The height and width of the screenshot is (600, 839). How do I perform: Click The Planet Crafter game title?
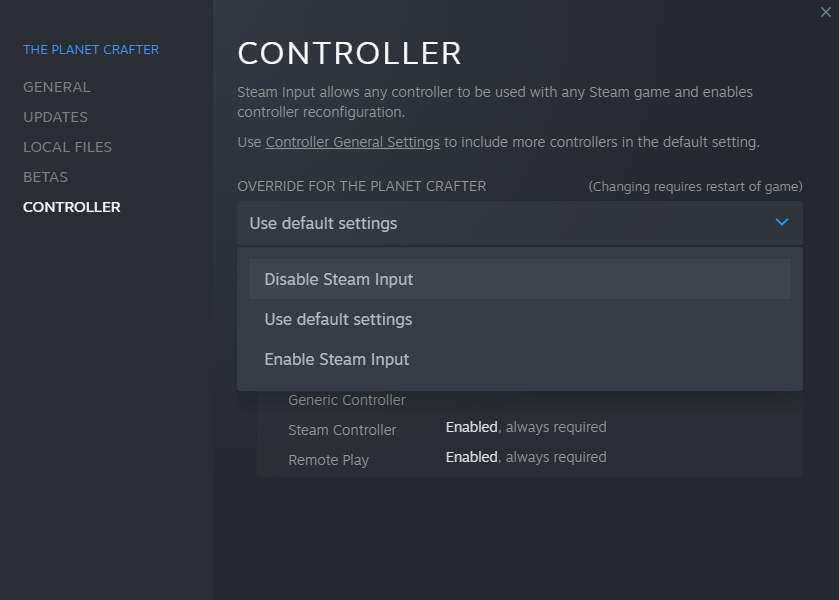click(x=91, y=50)
